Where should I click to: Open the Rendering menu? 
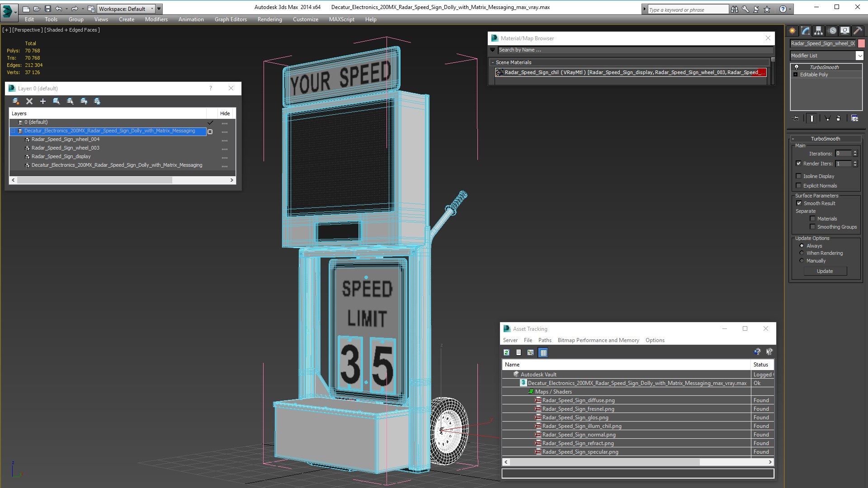[x=269, y=19]
